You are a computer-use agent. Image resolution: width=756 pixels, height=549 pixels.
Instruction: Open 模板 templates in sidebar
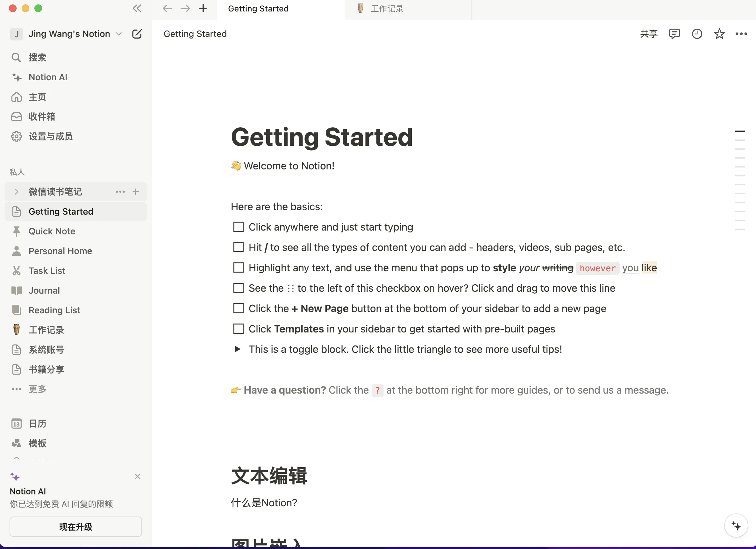[76, 443]
